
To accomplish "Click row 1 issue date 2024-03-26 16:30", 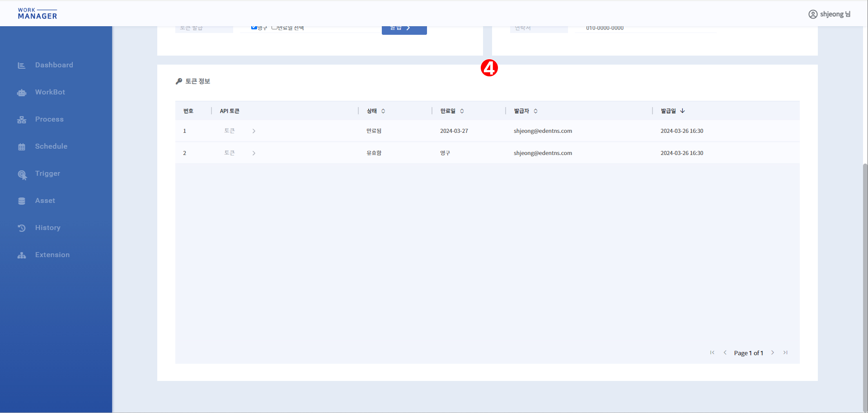I will (682, 131).
